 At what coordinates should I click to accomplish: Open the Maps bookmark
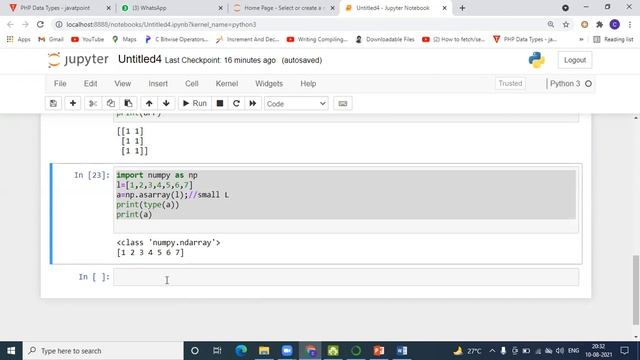point(124,39)
